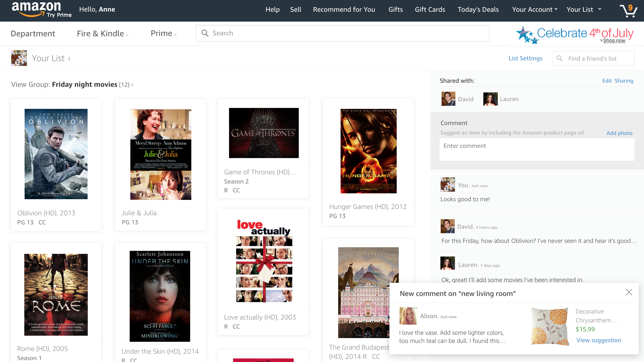Viewport: 644px width, 362px height.
Task: Click the Love actually (HD), 2003 title
Action: coord(260,317)
